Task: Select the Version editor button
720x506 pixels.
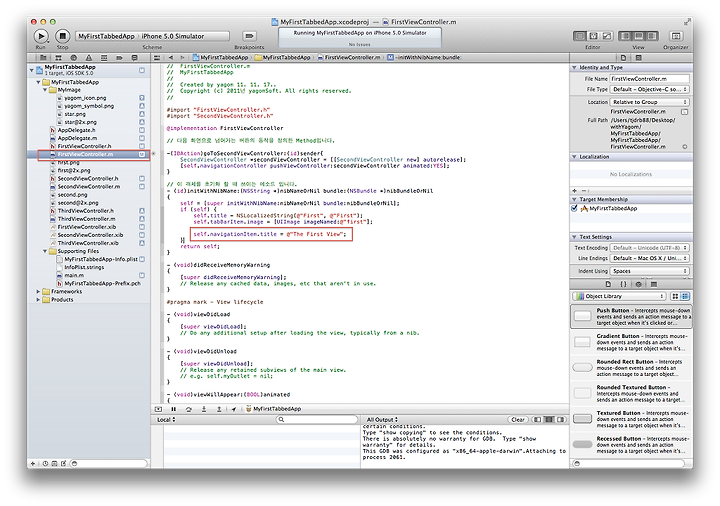Action: click(607, 36)
